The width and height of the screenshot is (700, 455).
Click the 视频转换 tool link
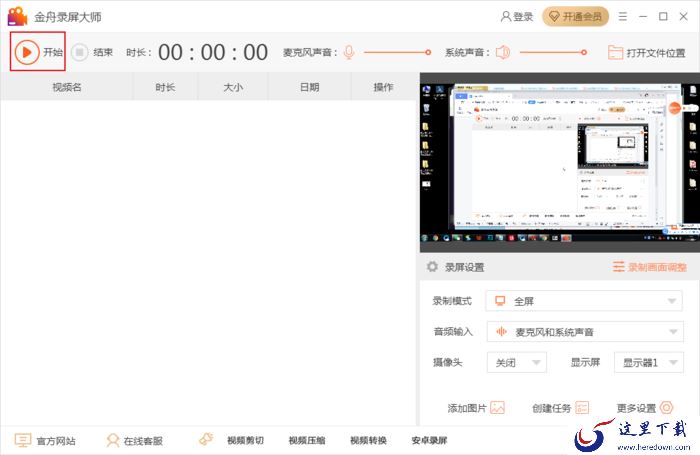coord(368,441)
